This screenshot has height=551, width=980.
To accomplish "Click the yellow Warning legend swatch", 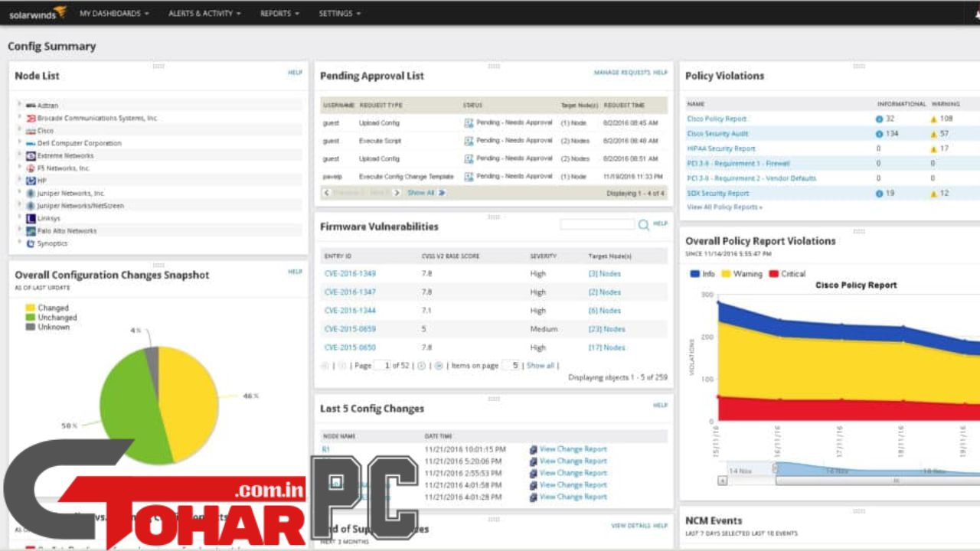I will pos(726,274).
